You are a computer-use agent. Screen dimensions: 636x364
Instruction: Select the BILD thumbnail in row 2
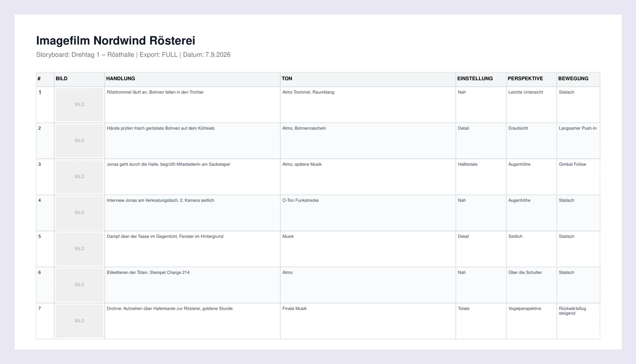coord(79,141)
